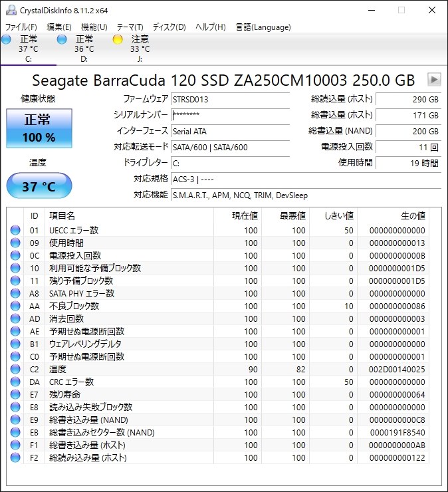Click the 項目名 column header
Screen dimensions: 448x492
pyautogui.click(x=129, y=215)
